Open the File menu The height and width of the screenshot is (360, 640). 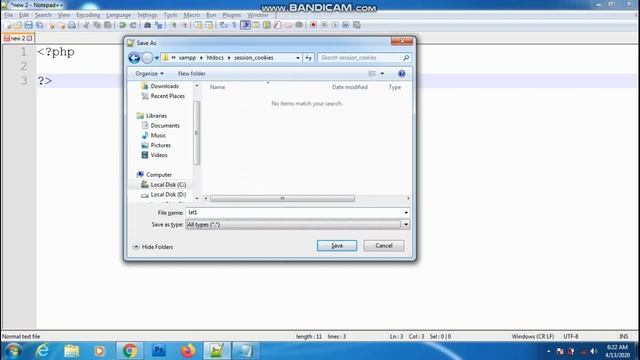click(9, 15)
